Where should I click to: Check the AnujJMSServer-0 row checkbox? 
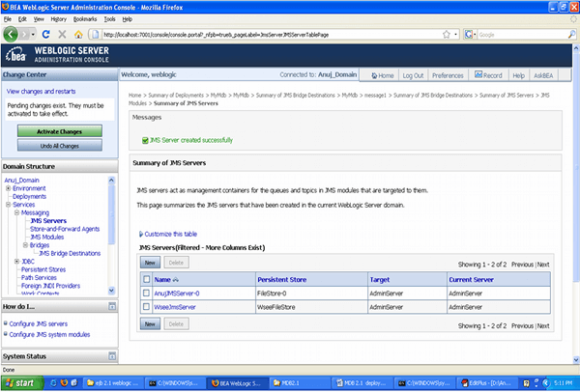pos(146,293)
